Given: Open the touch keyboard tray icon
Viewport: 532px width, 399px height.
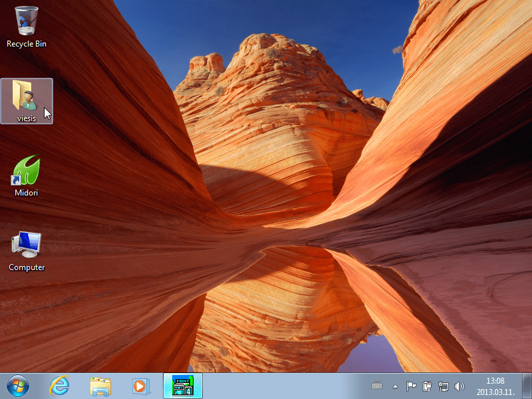Looking at the screenshot, I should point(377,386).
